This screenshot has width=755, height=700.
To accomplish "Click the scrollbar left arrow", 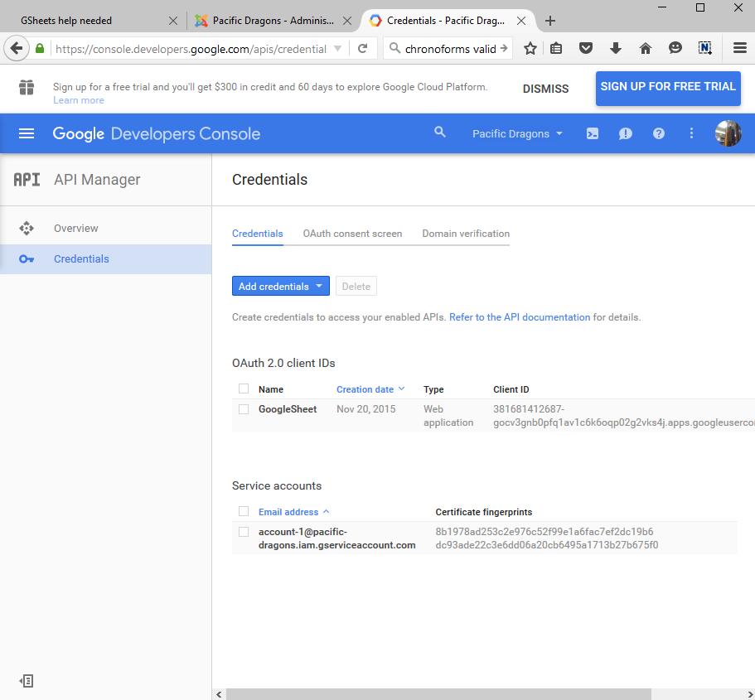I will point(219,694).
